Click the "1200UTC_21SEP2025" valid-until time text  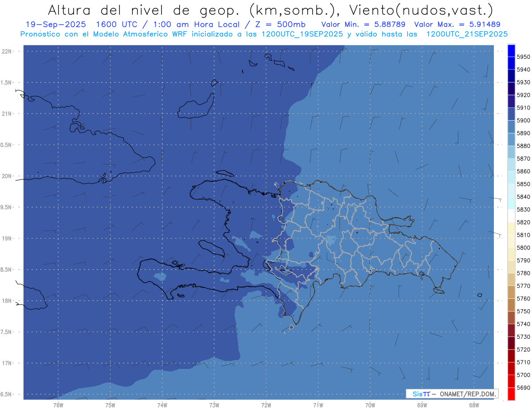467,34
